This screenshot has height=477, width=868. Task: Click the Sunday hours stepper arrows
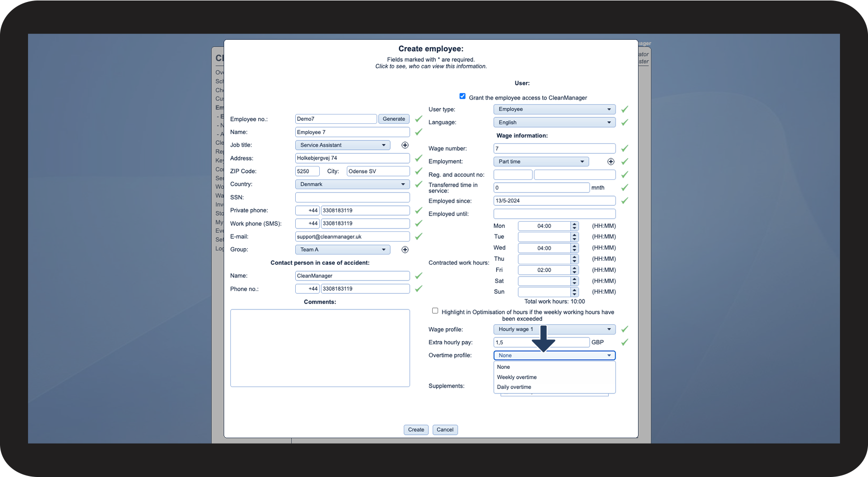pos(574,292)
